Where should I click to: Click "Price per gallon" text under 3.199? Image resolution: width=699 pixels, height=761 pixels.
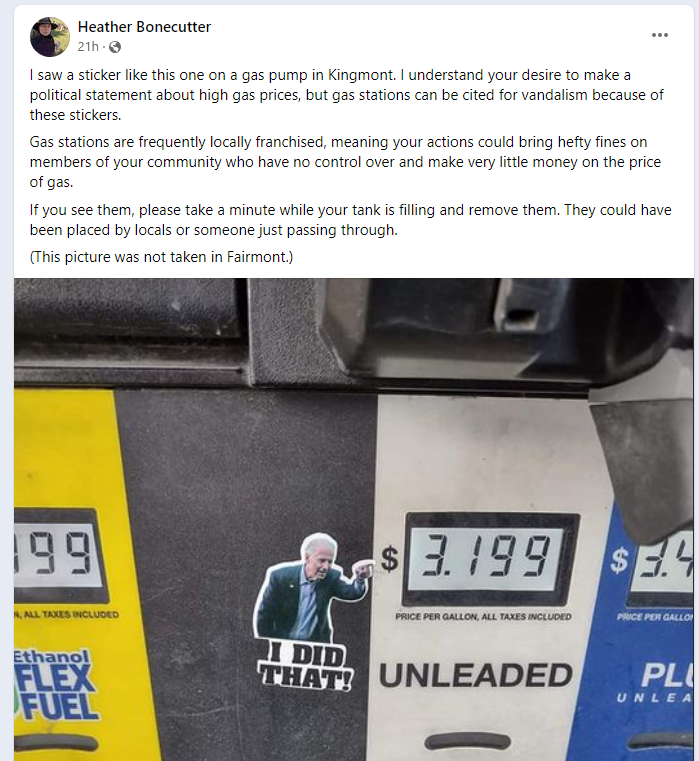point(483,617)
